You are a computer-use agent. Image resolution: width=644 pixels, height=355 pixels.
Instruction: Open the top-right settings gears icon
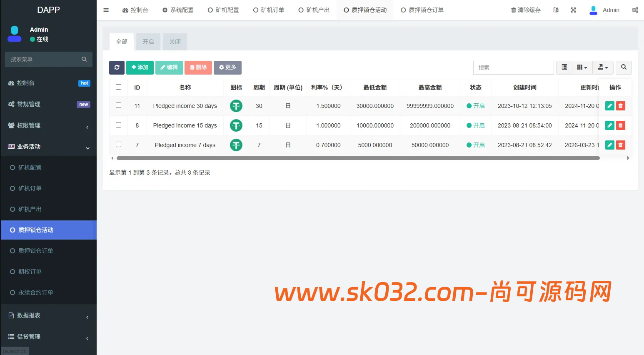(635, 10)
